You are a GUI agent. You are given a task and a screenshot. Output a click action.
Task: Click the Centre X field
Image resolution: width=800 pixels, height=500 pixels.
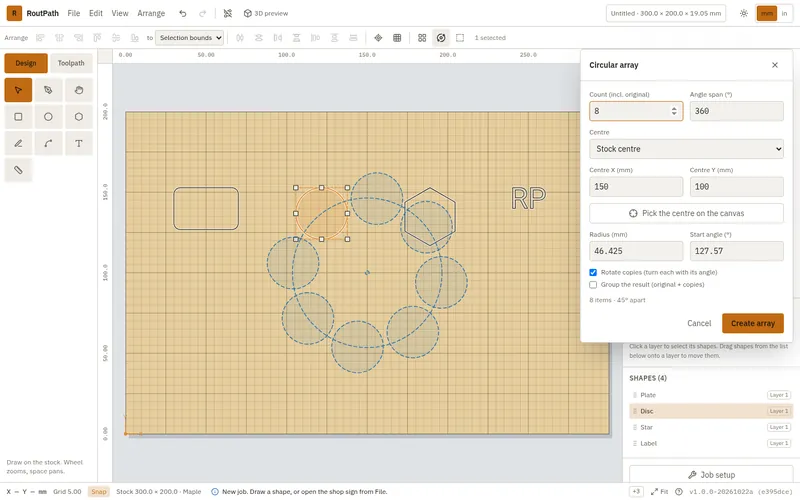pyautogui.click(x=636, y=187)
